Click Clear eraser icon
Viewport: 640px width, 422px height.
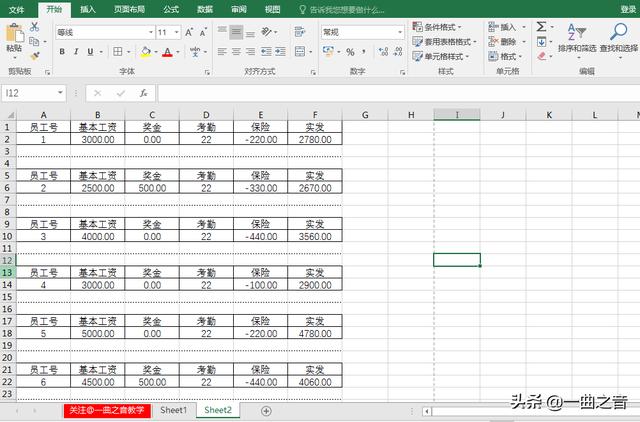(542, 56)
